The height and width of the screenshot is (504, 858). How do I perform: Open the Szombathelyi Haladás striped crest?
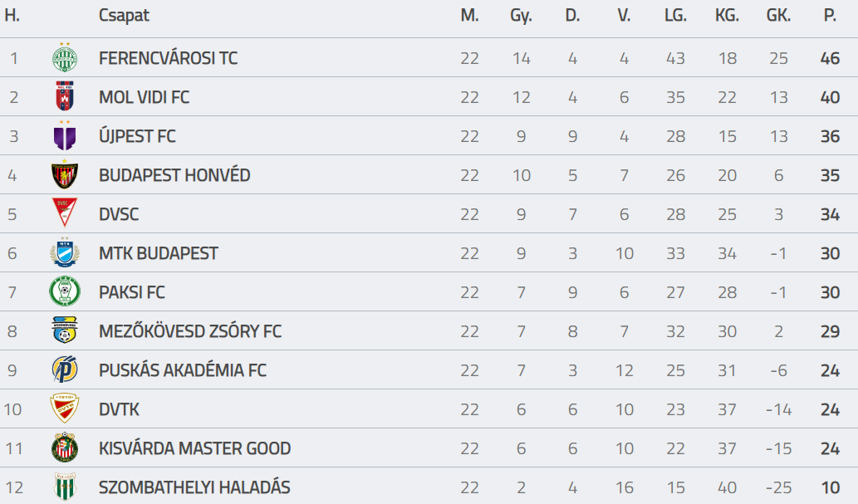tap(65, 487)
